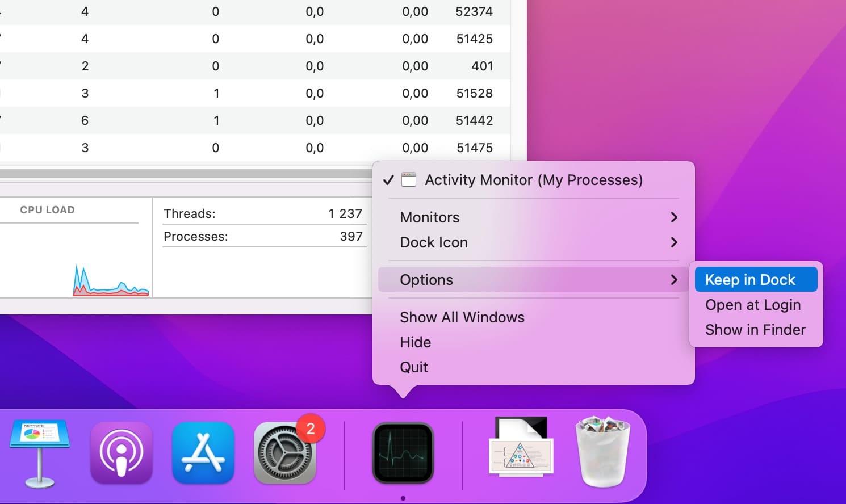Expand the Monitors submenu
Screen dimensions: 846x504
[534, 217]
